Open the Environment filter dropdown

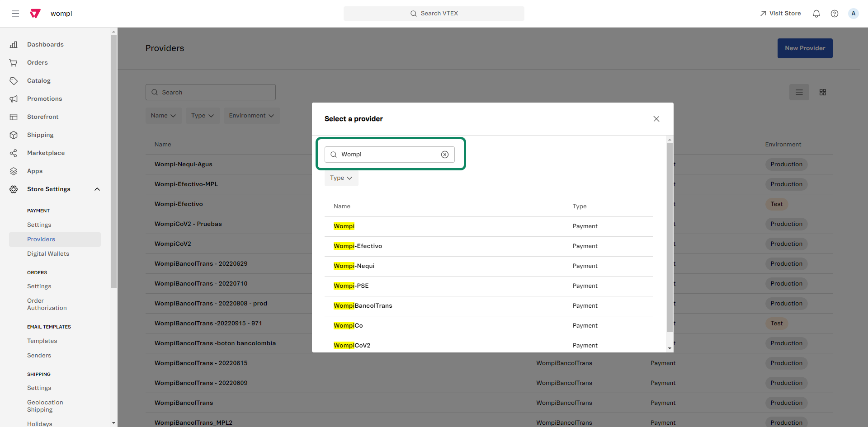pyautogui.click(x=251, y=115)
